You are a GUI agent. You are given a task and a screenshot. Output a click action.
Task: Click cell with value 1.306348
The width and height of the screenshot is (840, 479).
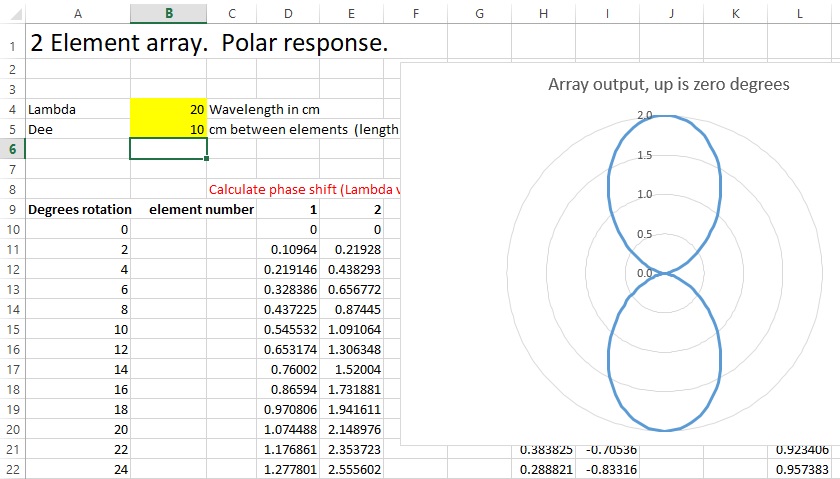pyautogui.click(x=351, y=349)
